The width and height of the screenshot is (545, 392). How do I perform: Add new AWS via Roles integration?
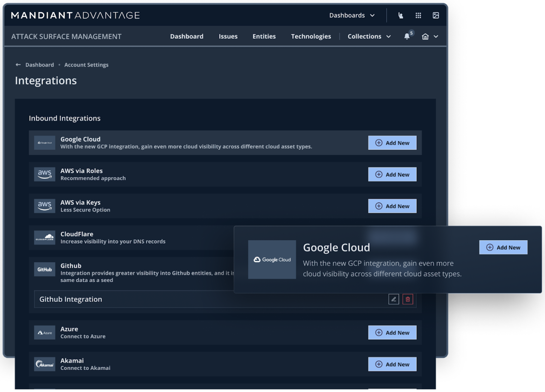click(x=392, y=175)
